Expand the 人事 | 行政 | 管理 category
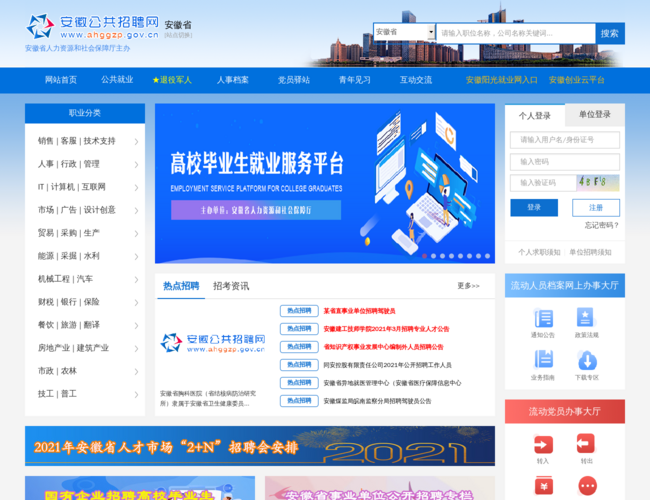Viewport: 650px width, 500px height. pos(85,164)
